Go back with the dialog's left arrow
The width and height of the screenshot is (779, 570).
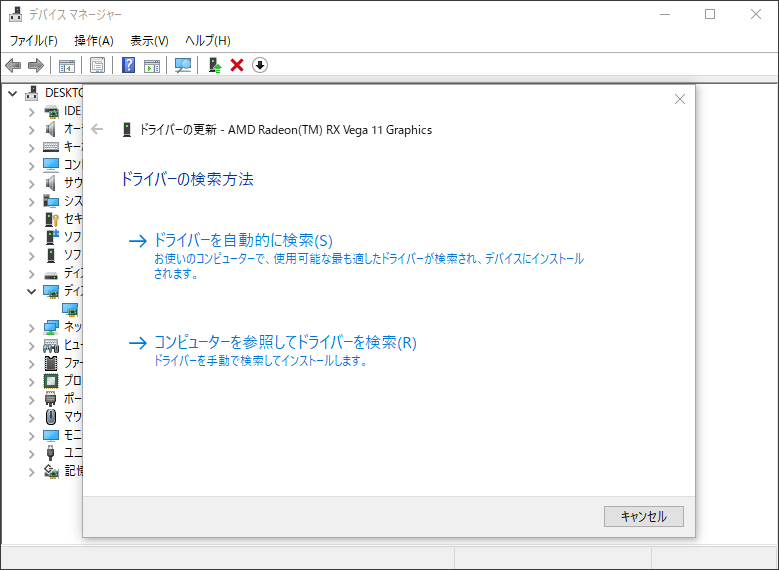point(97,130)
